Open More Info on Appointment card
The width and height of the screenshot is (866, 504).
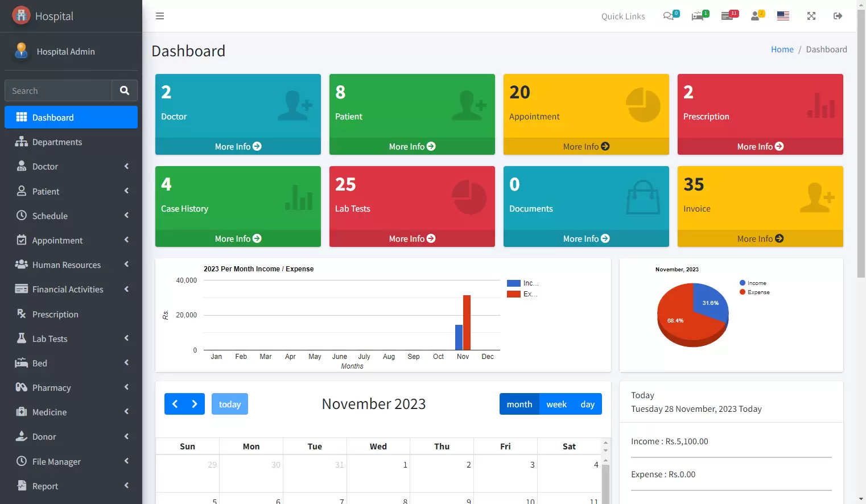586,146
